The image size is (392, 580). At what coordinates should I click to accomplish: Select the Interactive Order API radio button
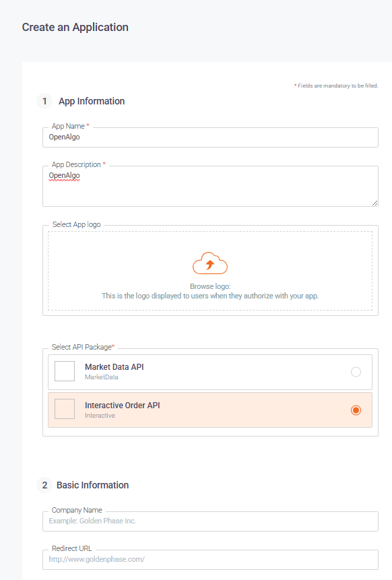356,410
